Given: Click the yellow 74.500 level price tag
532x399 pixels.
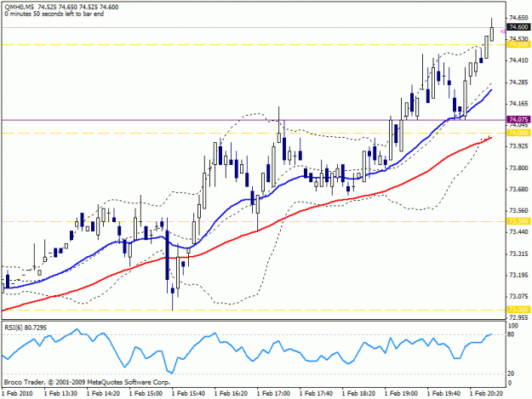Looking at the screenshot, I should pyautogui.click(x=518, y=45).
